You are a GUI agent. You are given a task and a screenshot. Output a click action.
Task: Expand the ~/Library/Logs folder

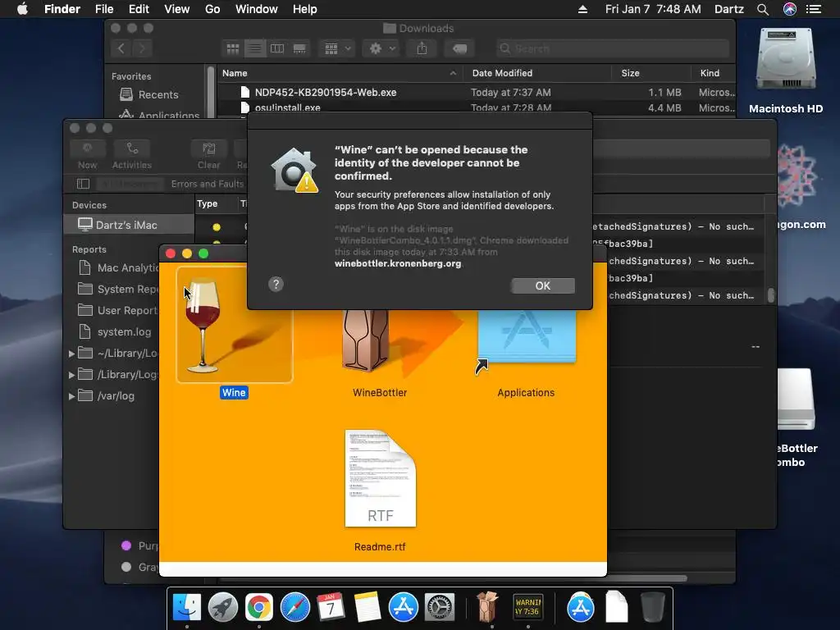[71, 354]
